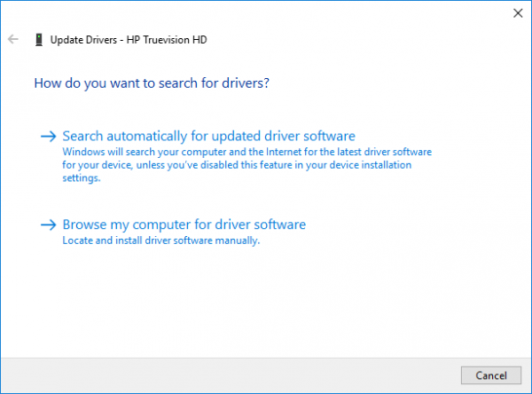Click the Cancel button

[x=491, y=375]
